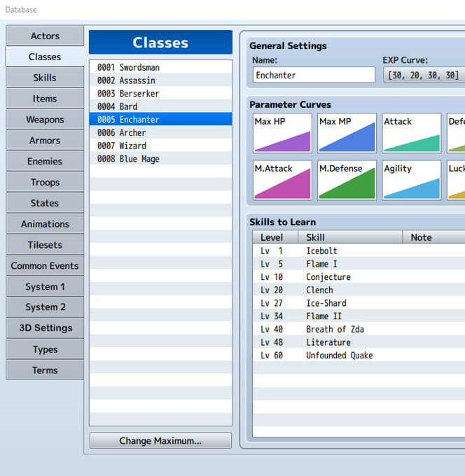Select the Lv 5 Flame I row
The image size is (465, 476).
[359, 264]
